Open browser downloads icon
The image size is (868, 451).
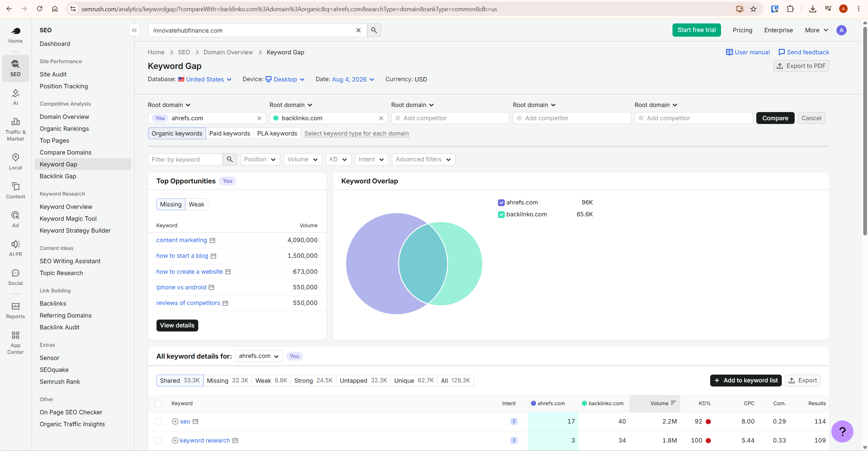[x=812, y=9]
